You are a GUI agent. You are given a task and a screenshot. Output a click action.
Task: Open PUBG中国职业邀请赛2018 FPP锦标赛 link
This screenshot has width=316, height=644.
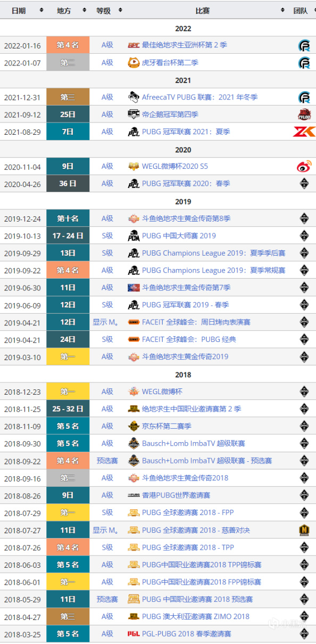[x=202, y=582]
